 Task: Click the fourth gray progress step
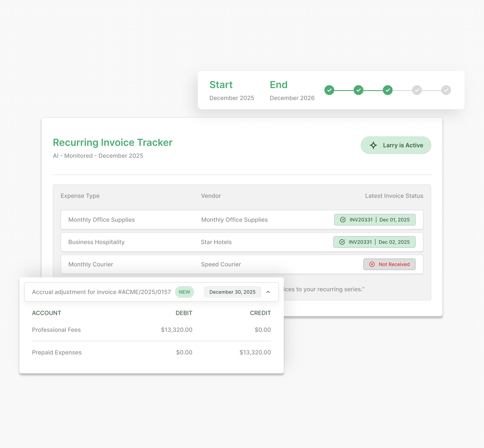pyautogui.click(x=417, y=90)
